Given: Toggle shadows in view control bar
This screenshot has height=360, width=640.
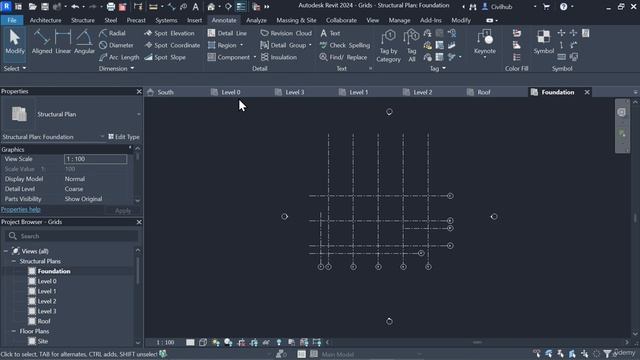Looking at the screenshot, I should coord(228,342).
